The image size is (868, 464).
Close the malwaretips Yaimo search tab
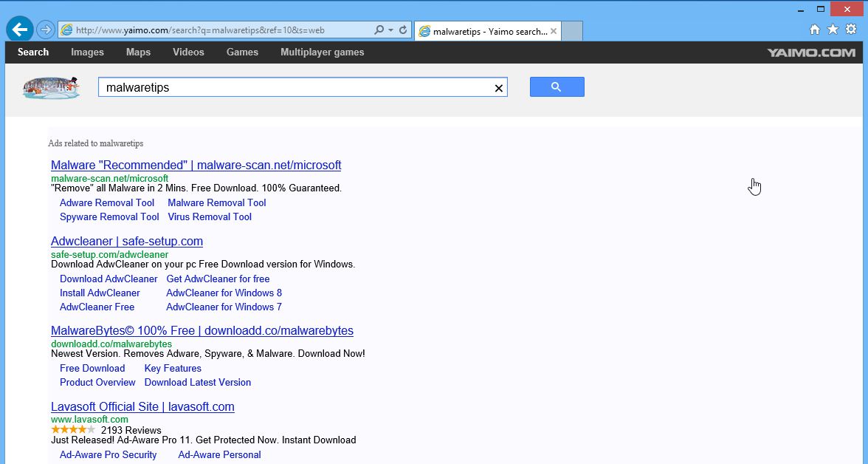point(554,31)
